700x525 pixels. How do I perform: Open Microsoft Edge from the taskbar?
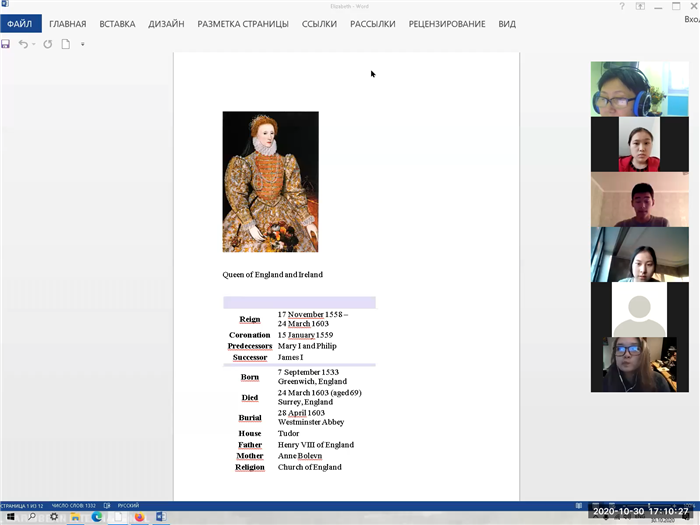pos(97,517)
